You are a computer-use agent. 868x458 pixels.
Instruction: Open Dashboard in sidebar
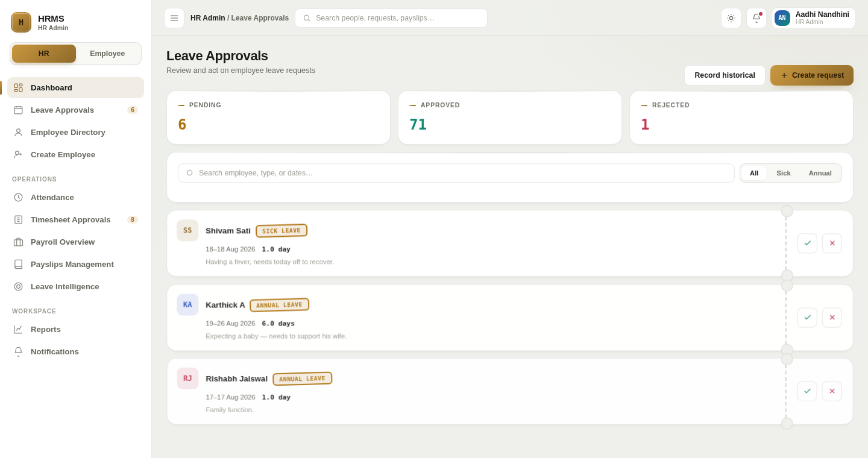point(76,88)
